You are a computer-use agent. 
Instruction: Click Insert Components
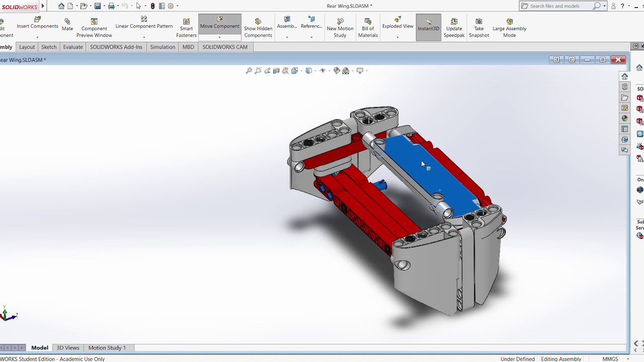pos(37,23)
